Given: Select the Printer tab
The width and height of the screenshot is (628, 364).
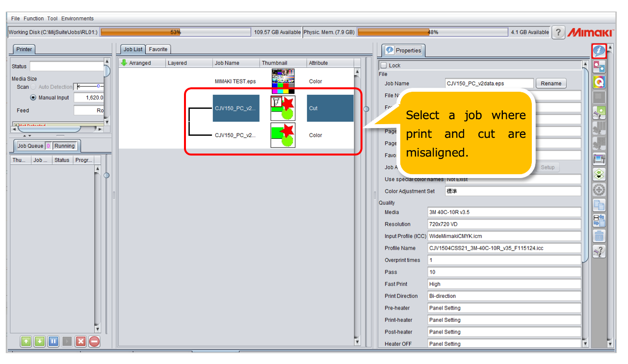Looking at the screenshot, I should tap(24, 49).
